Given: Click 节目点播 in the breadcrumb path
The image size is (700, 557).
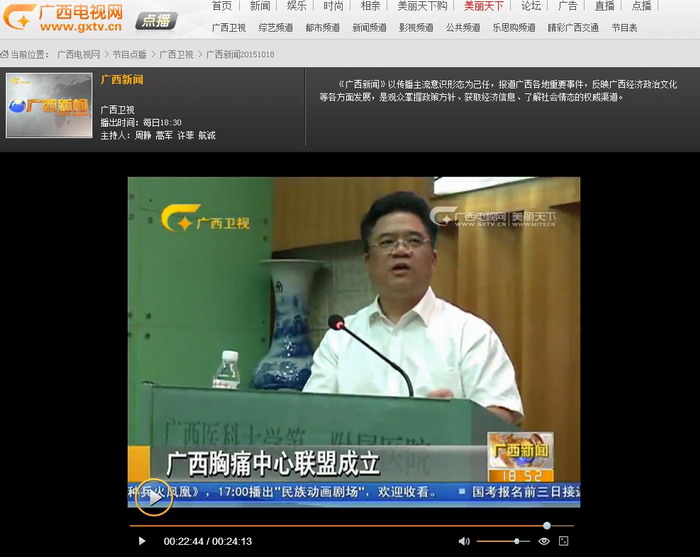Looking at the screenshot, I should [129, 54].
